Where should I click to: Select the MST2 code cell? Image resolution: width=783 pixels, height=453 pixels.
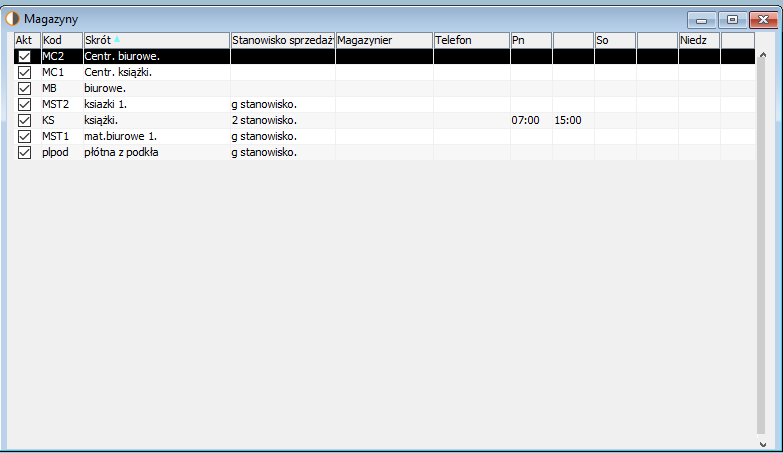(62, 104)
